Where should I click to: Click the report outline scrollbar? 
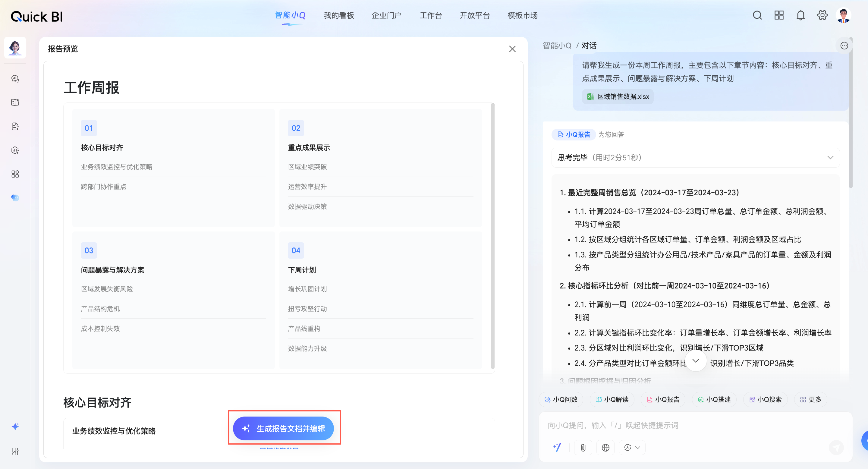[x=493, y=236]
